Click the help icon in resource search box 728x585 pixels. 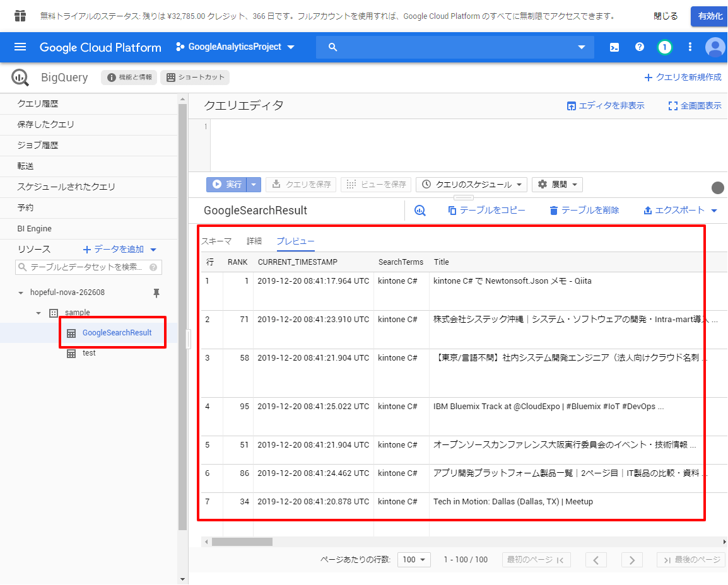coord(153,267)
